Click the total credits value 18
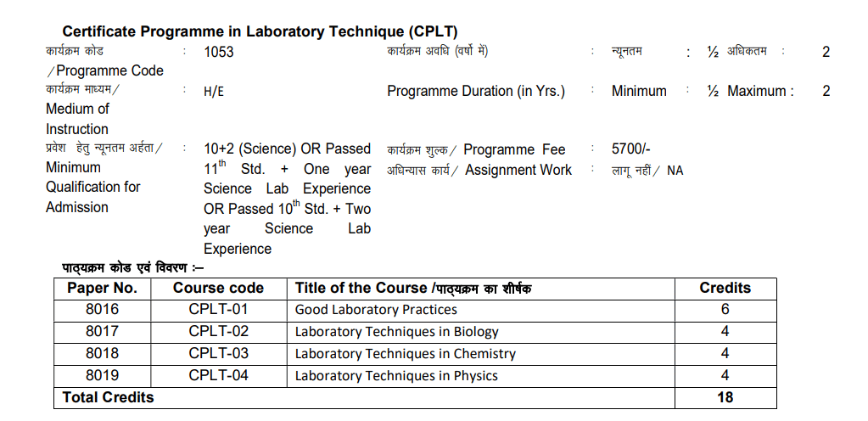868x421 pixels. tap(725, 397)
